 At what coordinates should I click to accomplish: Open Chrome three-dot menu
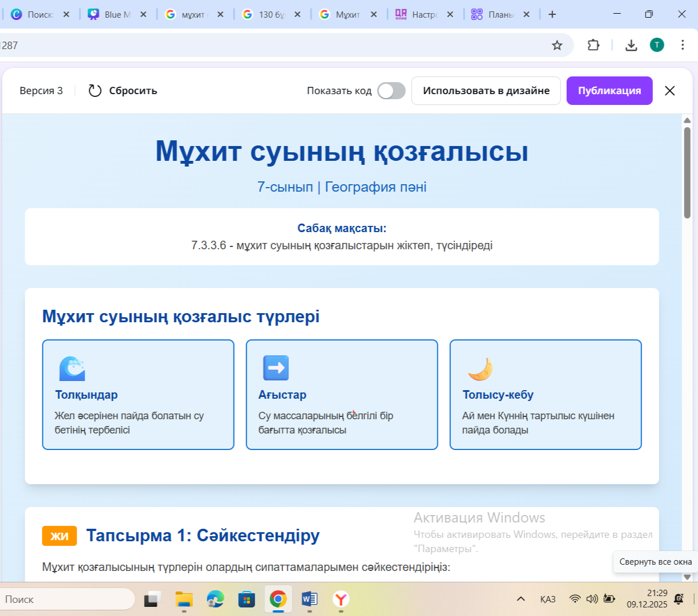click(x=683, y=45)
